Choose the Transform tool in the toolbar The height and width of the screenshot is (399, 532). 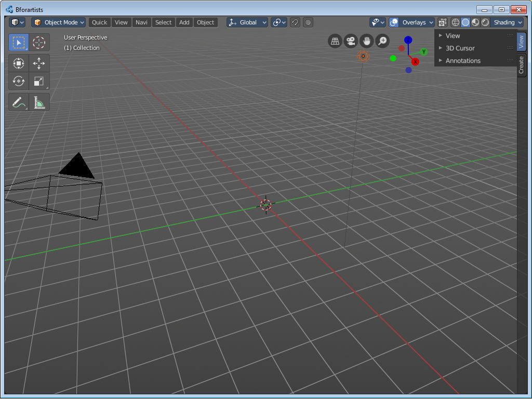(x=19, y=63)
